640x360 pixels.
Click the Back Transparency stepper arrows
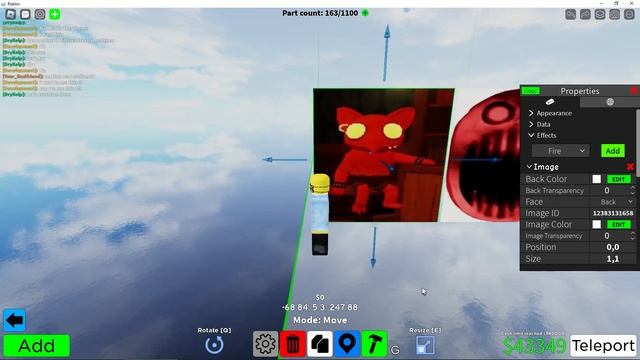[633, 191]
